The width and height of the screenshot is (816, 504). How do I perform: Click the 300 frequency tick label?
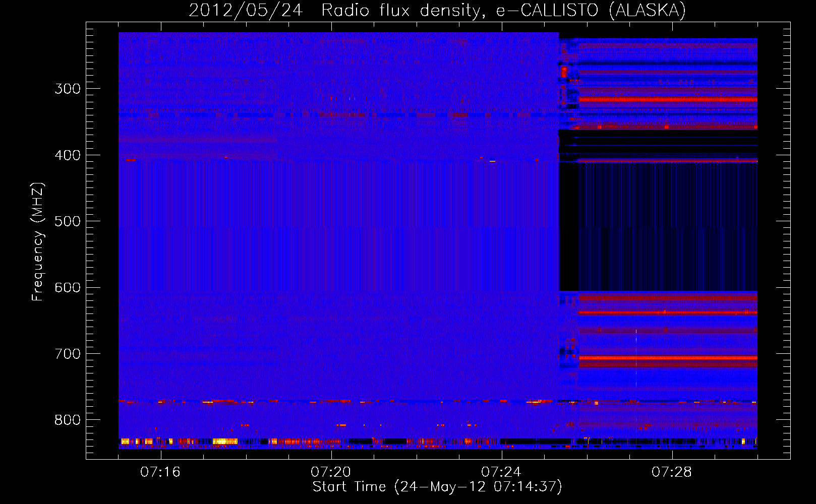click(68, 89)
